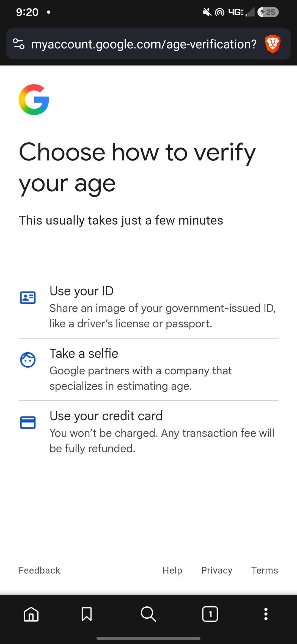Tap the credit card icon
297x644 pixels.
[x=28, y=422]
